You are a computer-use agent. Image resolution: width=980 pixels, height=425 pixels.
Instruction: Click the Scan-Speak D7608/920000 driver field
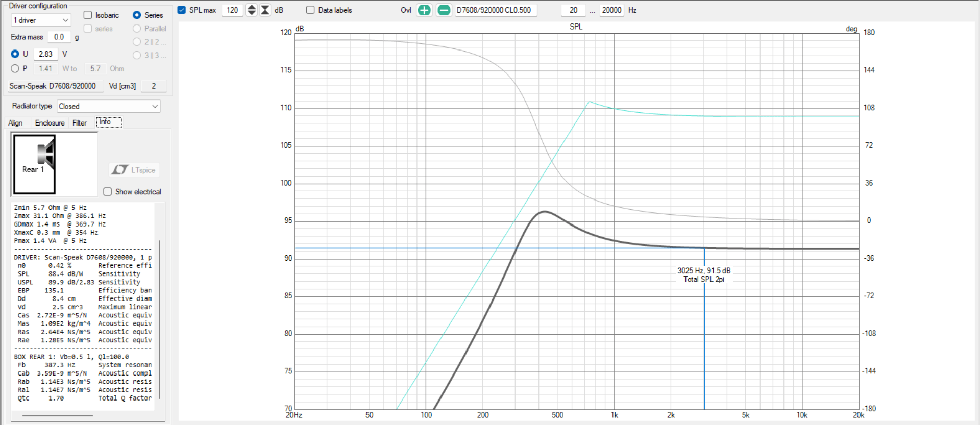tap(56, 86)
